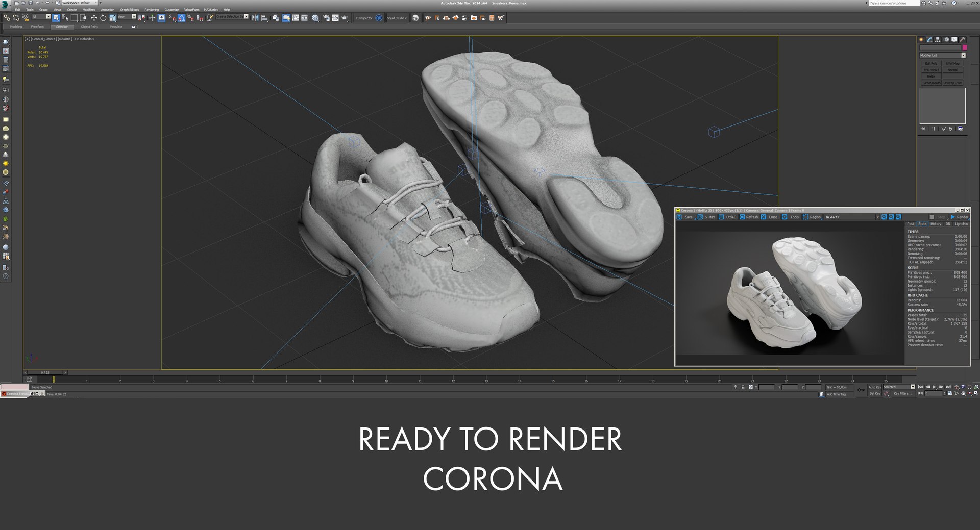
Task: Click the time slider at frame 0 / 25
Action: [45, 373]
